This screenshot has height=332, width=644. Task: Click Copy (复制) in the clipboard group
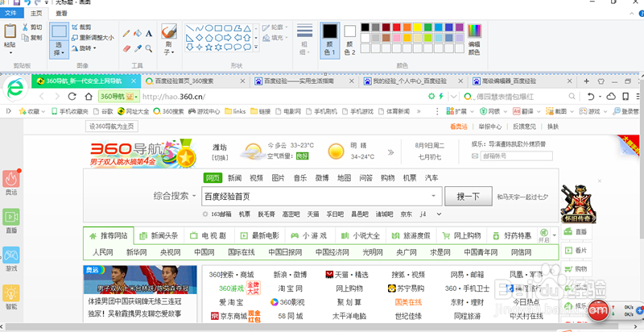[32, 38]
